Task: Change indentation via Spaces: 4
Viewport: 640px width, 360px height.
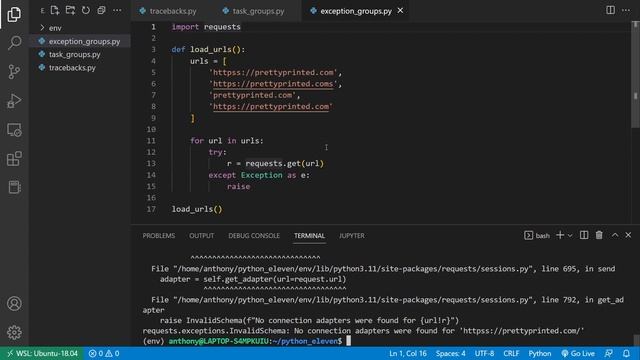Action: [x=451, y=353]
